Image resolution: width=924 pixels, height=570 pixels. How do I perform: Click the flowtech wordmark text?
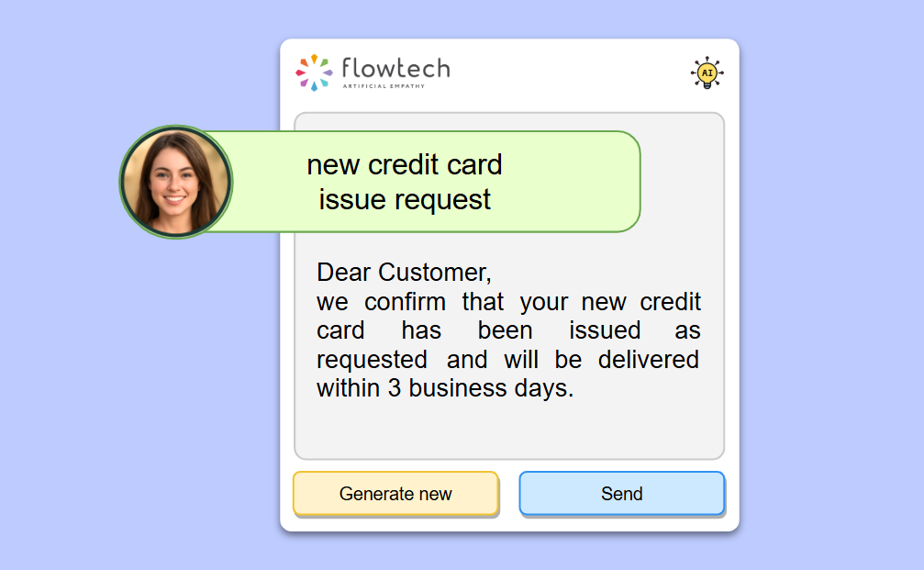[x=395, y=68]
